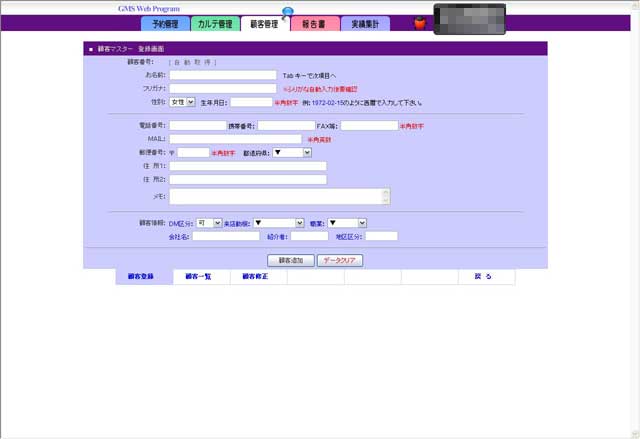
Task: Expand the 性別 gender dropdown
Action: click(x=183, y=102)
